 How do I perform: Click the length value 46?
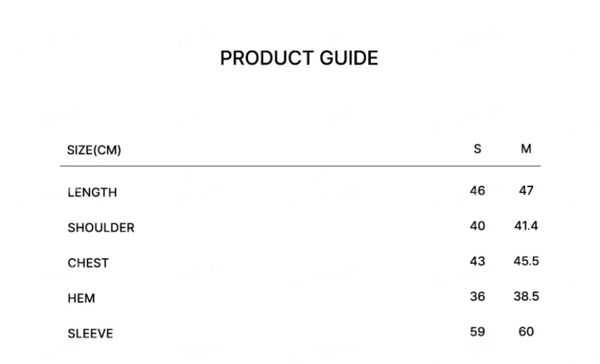click(x=478, y=191)
